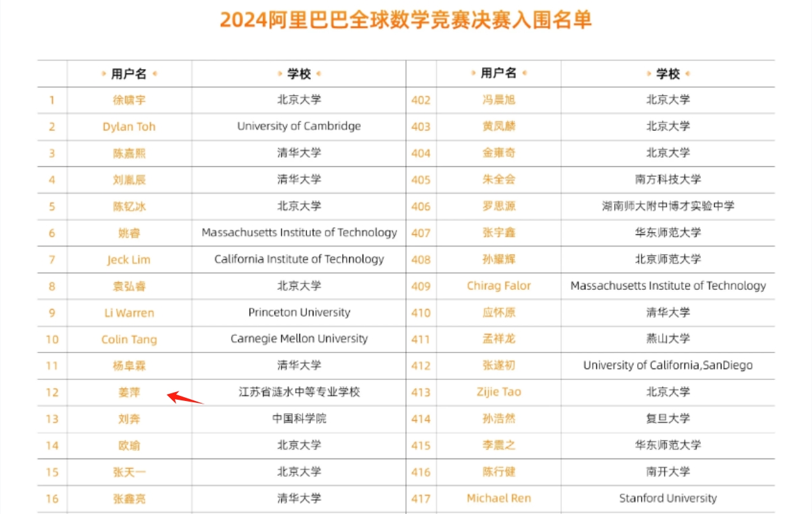The height and width of the screenshot is (514, 812).
Task: Select University of Cambridge school cell
Action: point(299,126)
